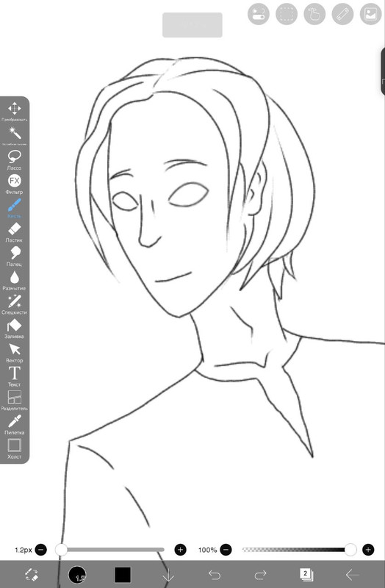This screenshot has width=385, height=588.
Task: Click the 100% opacity value
Action: point(207,550)
